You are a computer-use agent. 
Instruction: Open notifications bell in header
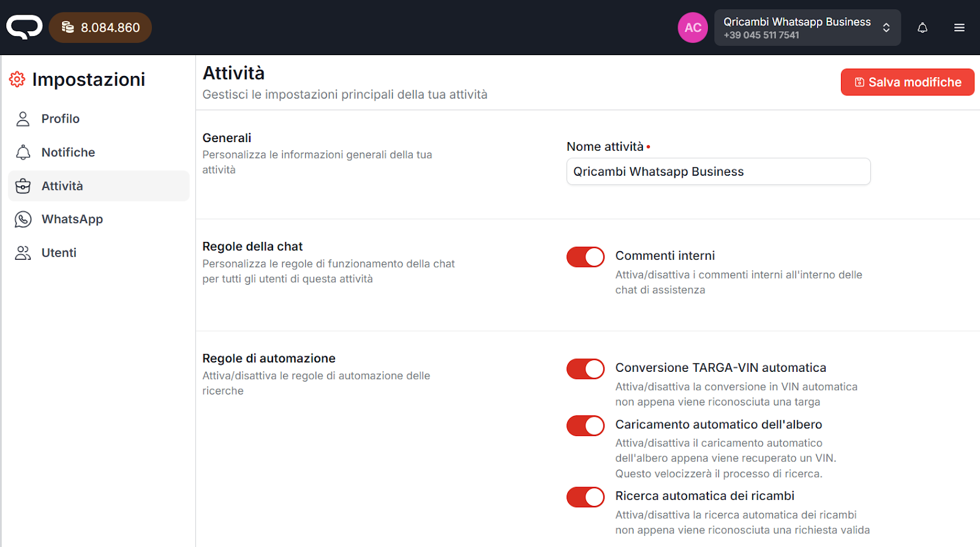[x=922, y=28]
